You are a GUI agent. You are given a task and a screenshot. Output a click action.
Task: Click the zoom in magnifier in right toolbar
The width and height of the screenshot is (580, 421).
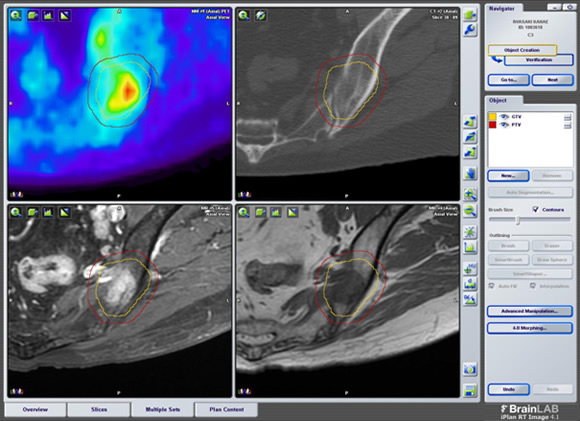coord(470,194)
